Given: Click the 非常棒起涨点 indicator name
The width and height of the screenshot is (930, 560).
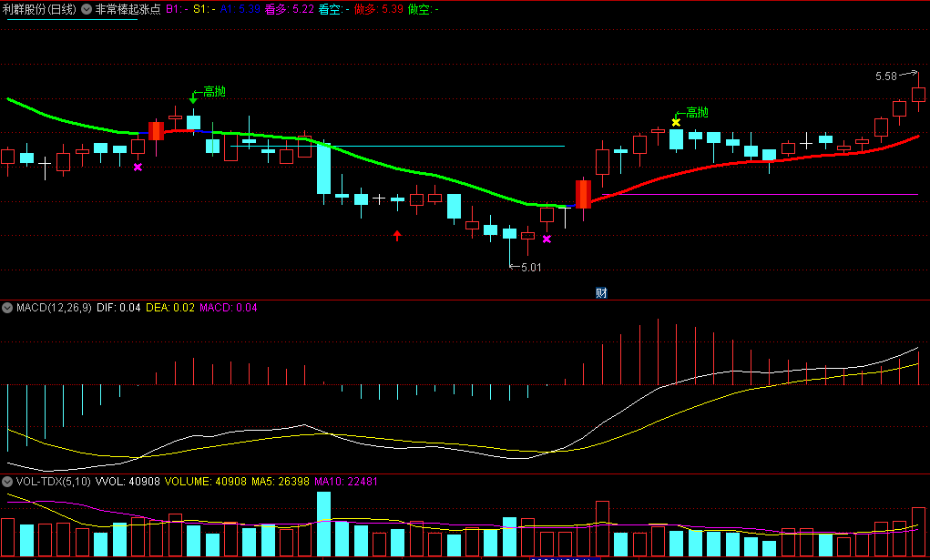Looking at the screenshot, I should pyautogui.click(x=128, y=9).
